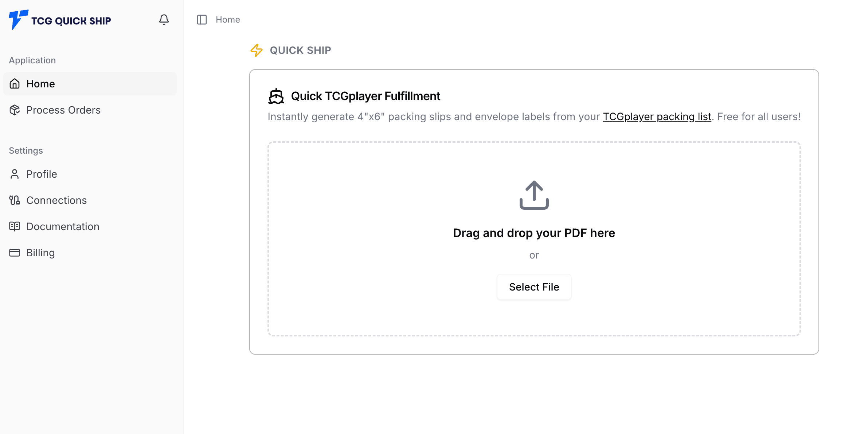Click the Quick Ship lightning bolt icon
868x434 pixels.
coord(257,50)
